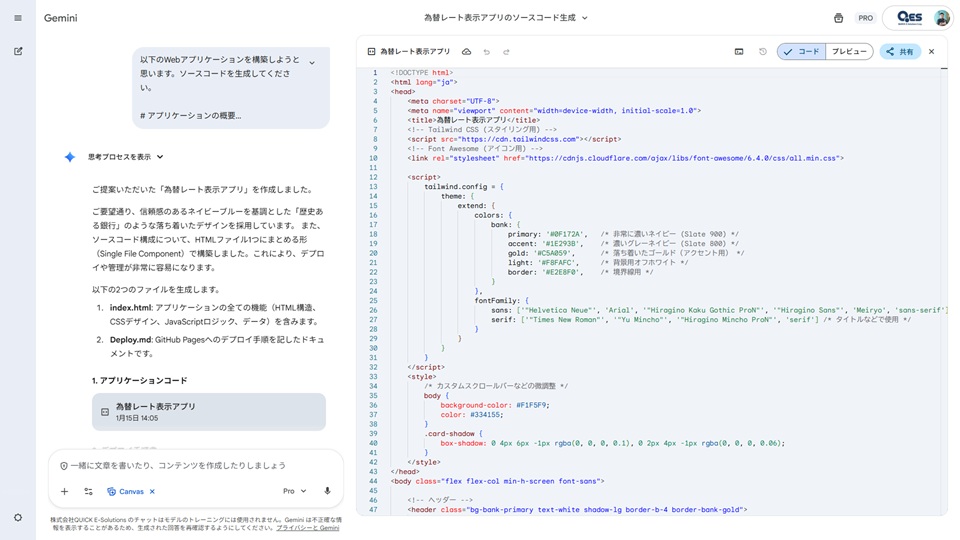This screenshot has width=960, height=540.
Task: Open the Pro model selector dropdown
Action: click(293, 491)
